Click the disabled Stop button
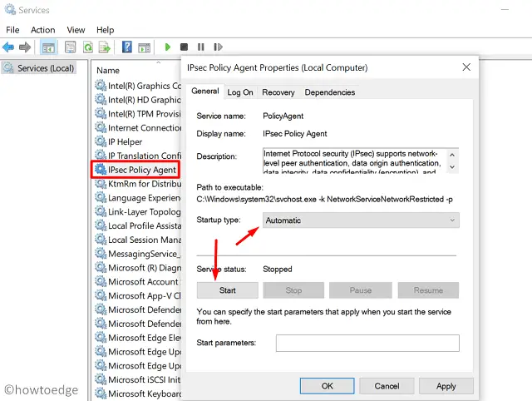The height and width of the screenshot is (401, 532). (293, 290)
